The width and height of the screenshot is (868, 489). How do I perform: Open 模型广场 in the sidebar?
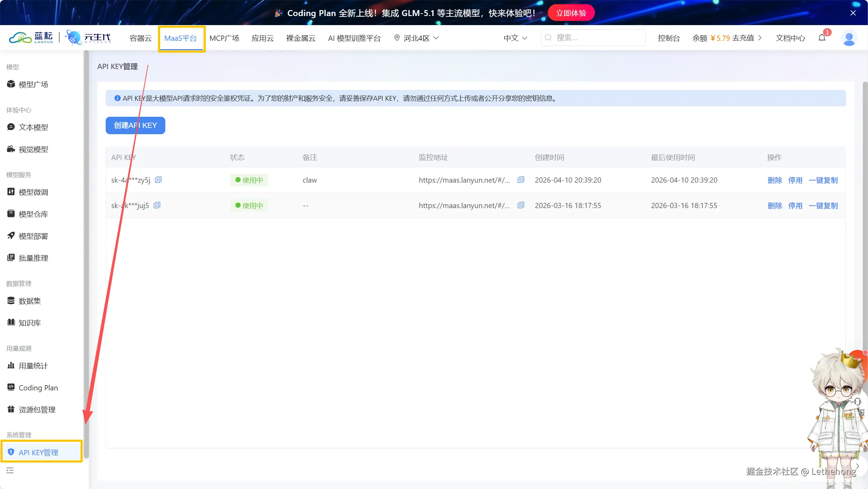tap(33, 84)
